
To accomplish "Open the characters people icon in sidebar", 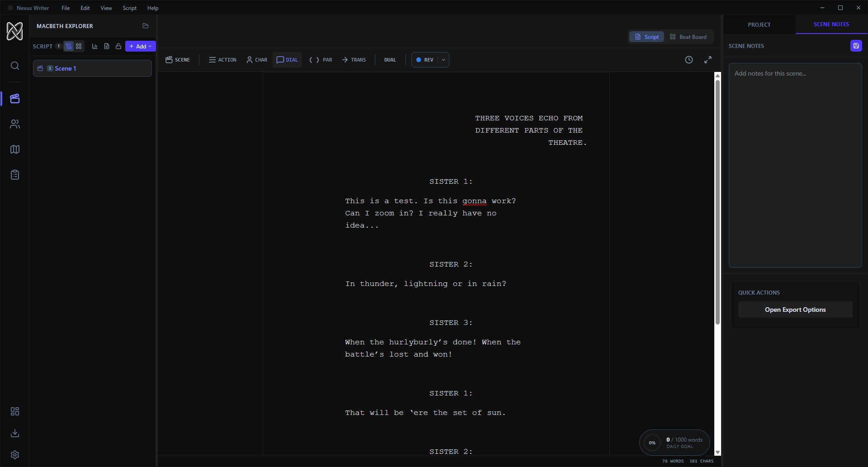I will pos(15,124).
